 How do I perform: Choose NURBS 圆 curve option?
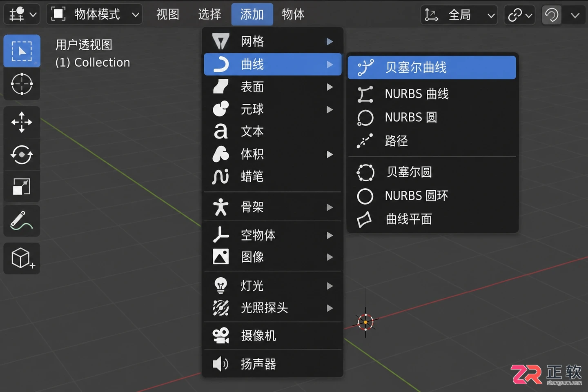432,118
